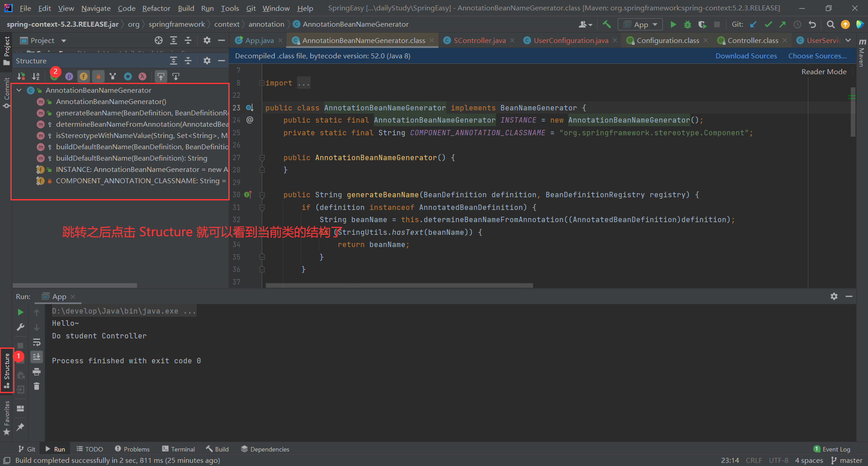Click the rollback undo icon in toolbar

[x=812, y=24]
